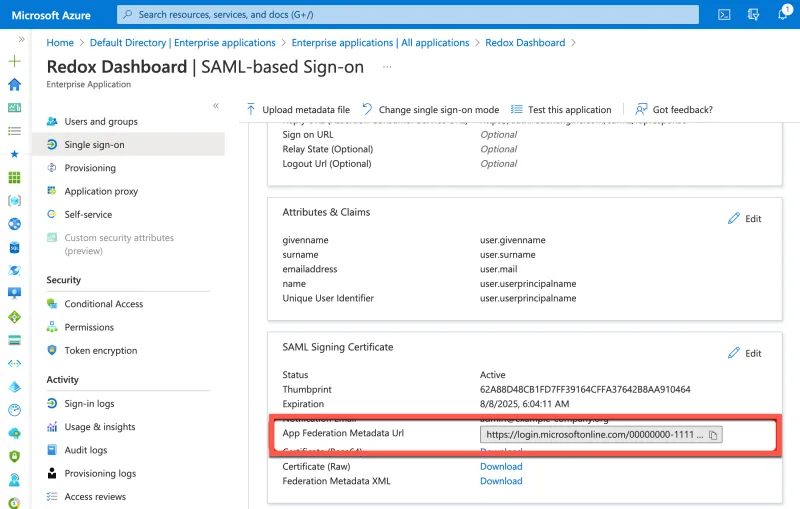Click the blue Favorites star icon
This screenshot has height=509, width=800.
(15, 154)
